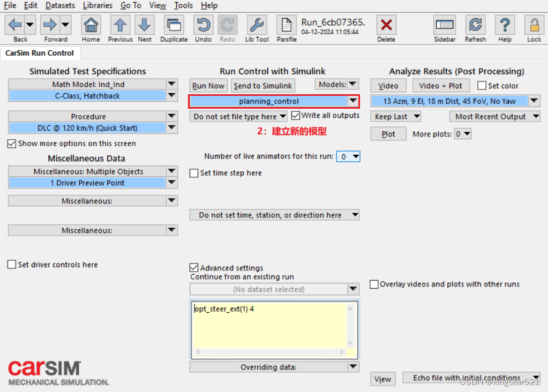548x392 pixels.
Task: Click the Video + Plot button
Action: pyautogui.click(x=440, y=86)
